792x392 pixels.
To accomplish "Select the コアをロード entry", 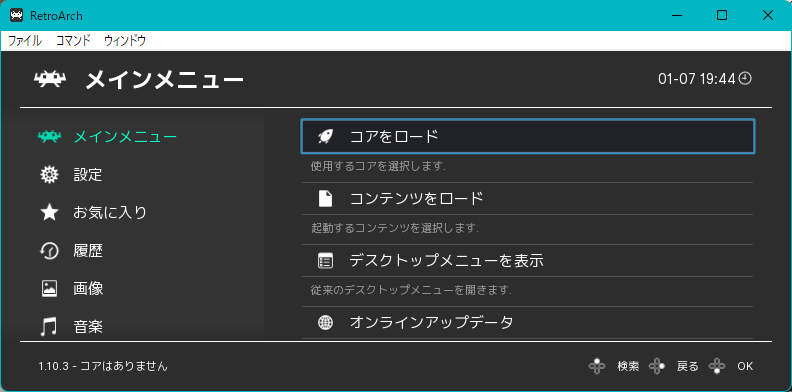I will click(x=527, y=136).
